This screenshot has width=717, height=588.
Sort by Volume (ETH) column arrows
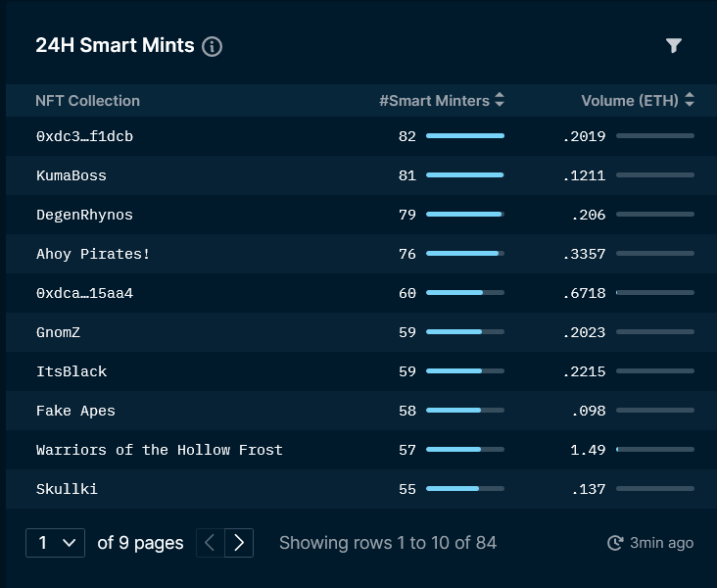tap(690, 100)
